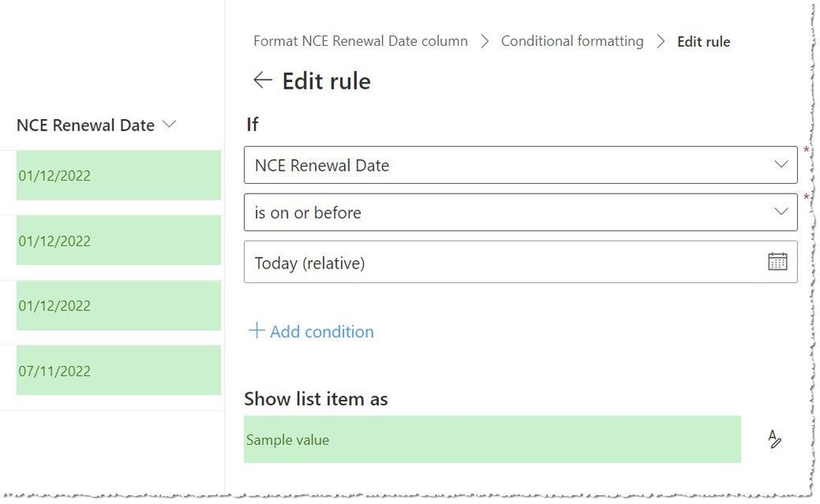Open the NCE Renewal Date field combo box
The image size is (820, 504).
[509, 165]
